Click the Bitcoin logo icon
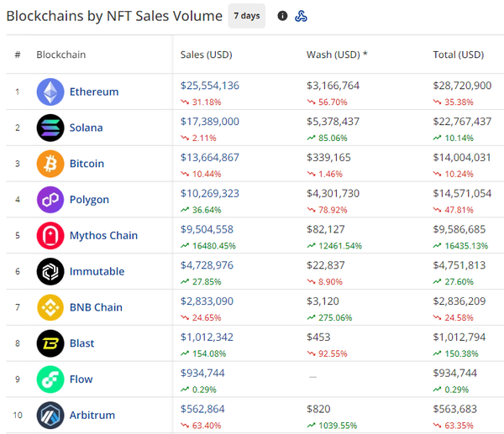This screenshot has height=434, width=504. pyautogui.click(x=50, y=164)
